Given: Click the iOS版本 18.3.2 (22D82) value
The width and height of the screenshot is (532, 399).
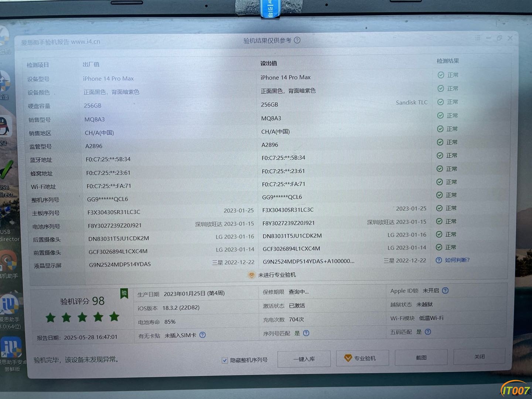Looking at the screenshot, I should click(x=181, y=308).
